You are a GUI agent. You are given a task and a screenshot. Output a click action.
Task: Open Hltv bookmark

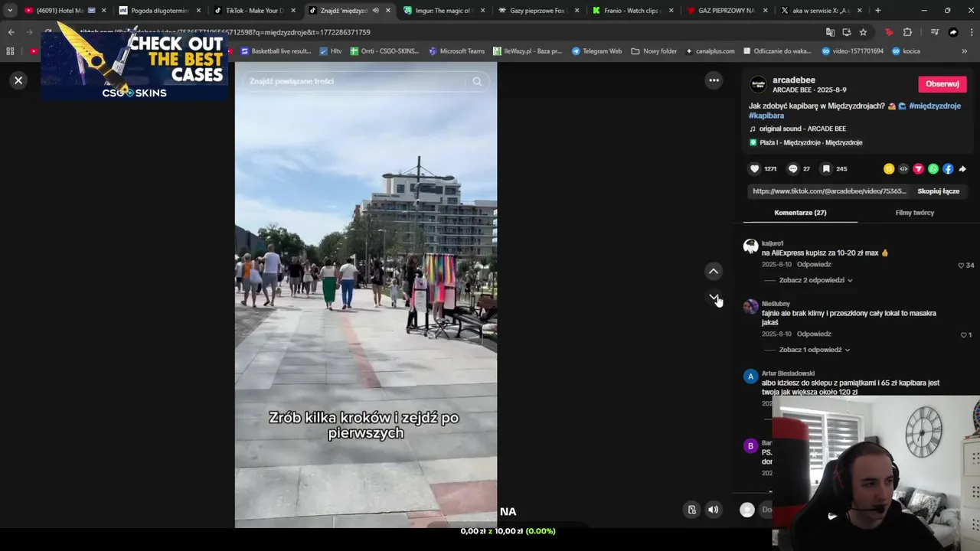pos(331,51)
